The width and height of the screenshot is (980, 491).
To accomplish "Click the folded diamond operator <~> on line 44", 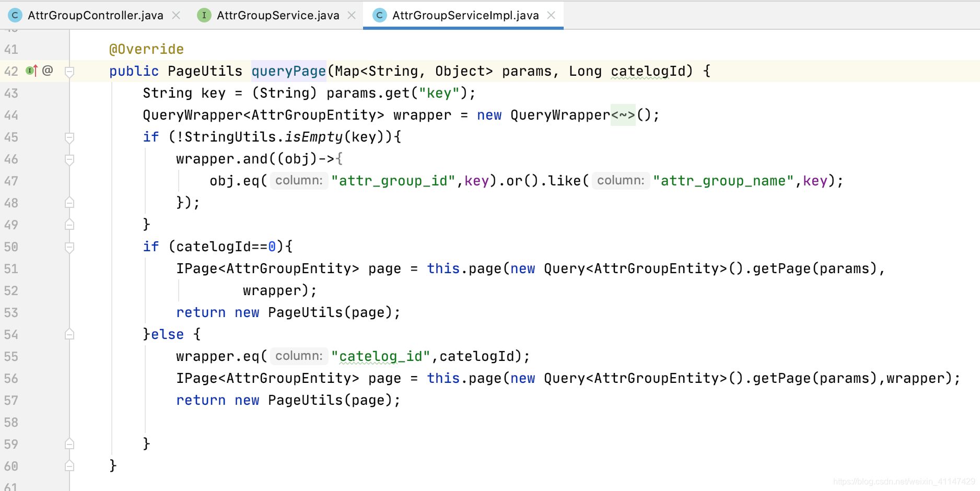I will pyautogui.click(x=623, y=115).
